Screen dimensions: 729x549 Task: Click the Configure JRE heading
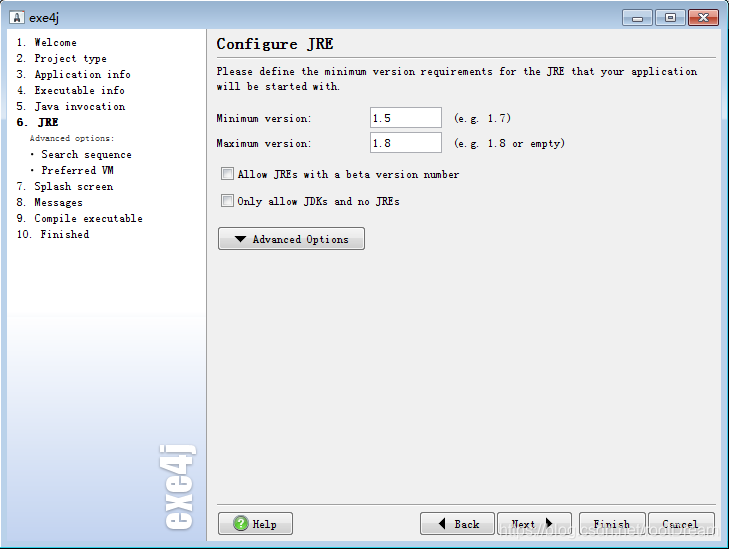[x=275, y=44]
